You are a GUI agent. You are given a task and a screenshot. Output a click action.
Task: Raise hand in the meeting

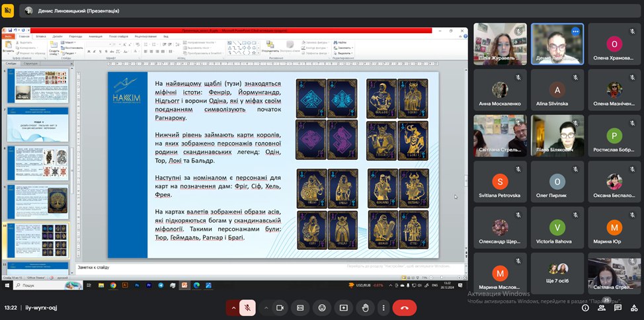pyautogui.click(x=365, y=307)
